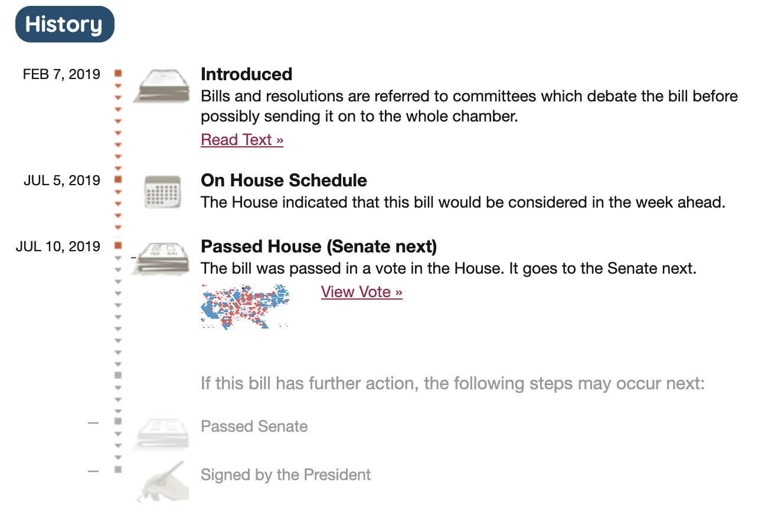Click the Signed by President pen icon
This screenshot has height=532, width=765.
(162, 482)
